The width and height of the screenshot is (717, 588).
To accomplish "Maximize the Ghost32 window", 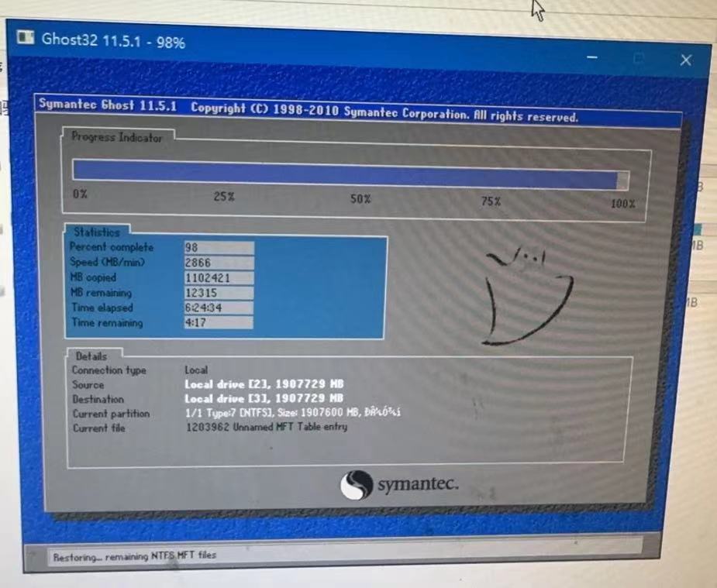I will (x=639, y=58).
